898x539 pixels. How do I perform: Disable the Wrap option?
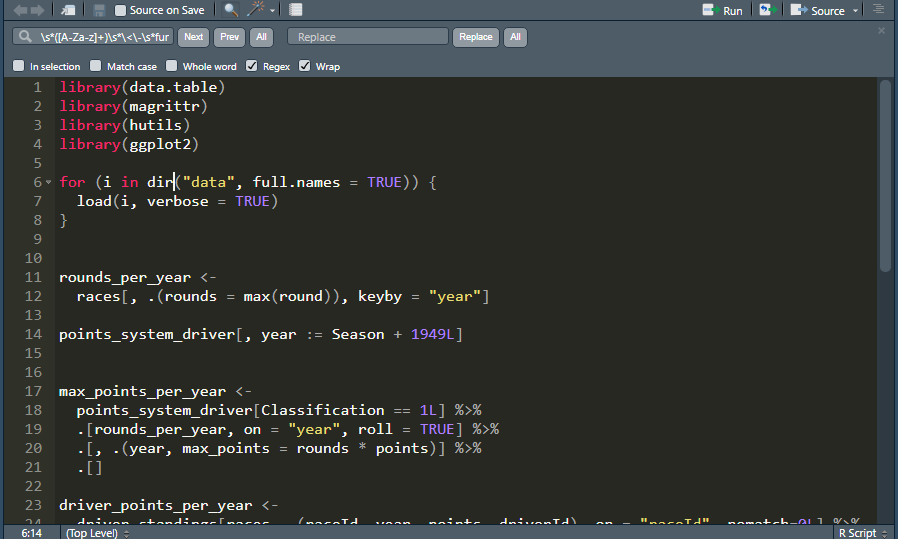305,66
